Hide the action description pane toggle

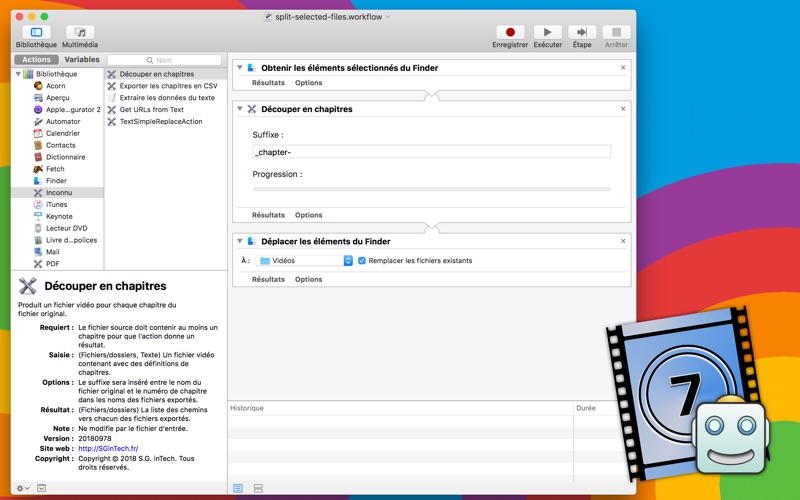pos(42,488)
